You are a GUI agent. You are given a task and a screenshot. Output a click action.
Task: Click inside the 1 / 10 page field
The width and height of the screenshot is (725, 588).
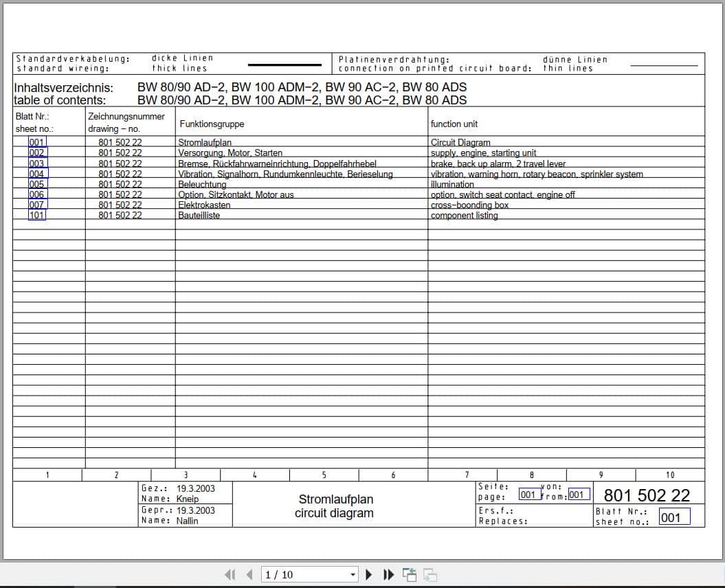coord(295,574)
